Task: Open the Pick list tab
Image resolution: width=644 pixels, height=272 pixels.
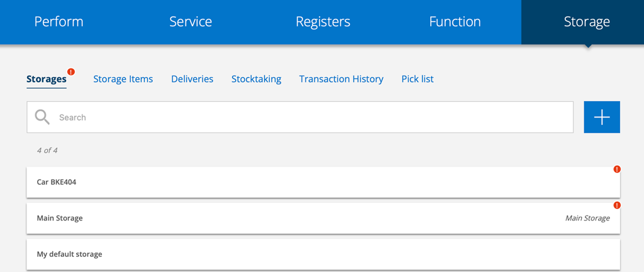Action: click(417, 79)
